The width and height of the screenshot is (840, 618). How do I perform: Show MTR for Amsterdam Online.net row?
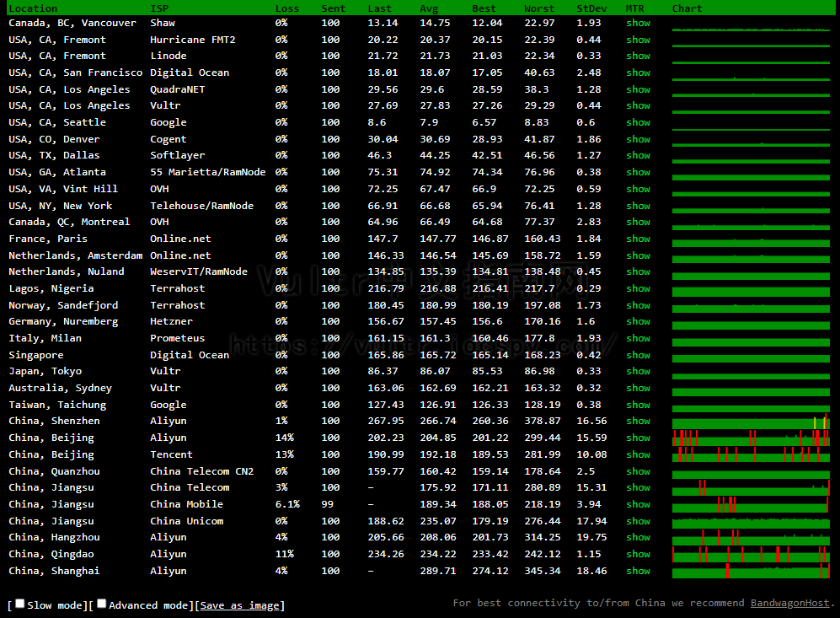[638, 255]
